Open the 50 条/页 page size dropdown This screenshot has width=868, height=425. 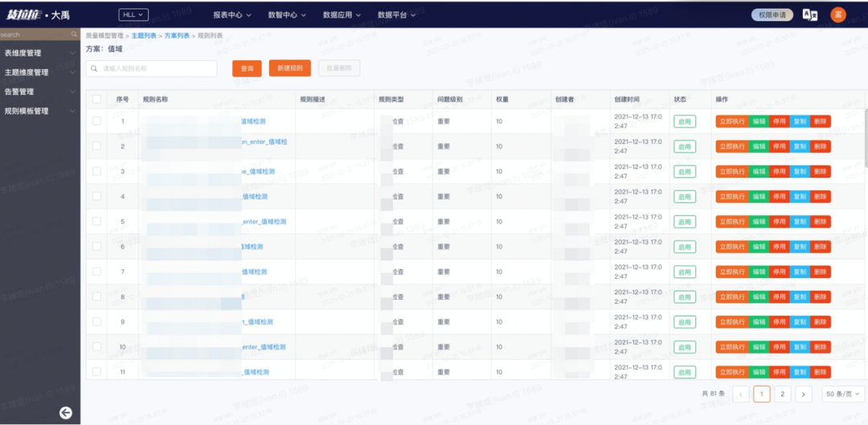(843, 394)
